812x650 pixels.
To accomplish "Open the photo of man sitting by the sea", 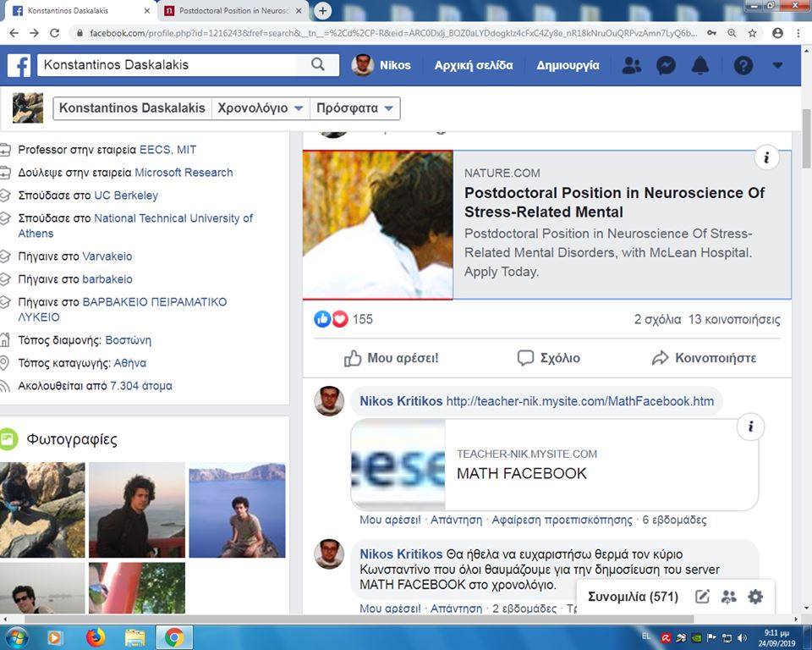I will coord(237,510).
